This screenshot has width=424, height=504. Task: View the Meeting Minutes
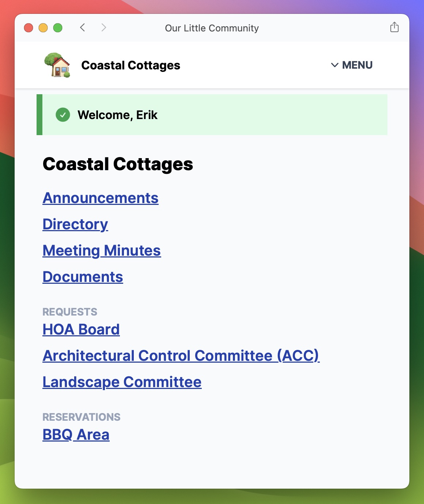(x=102, y=251)
